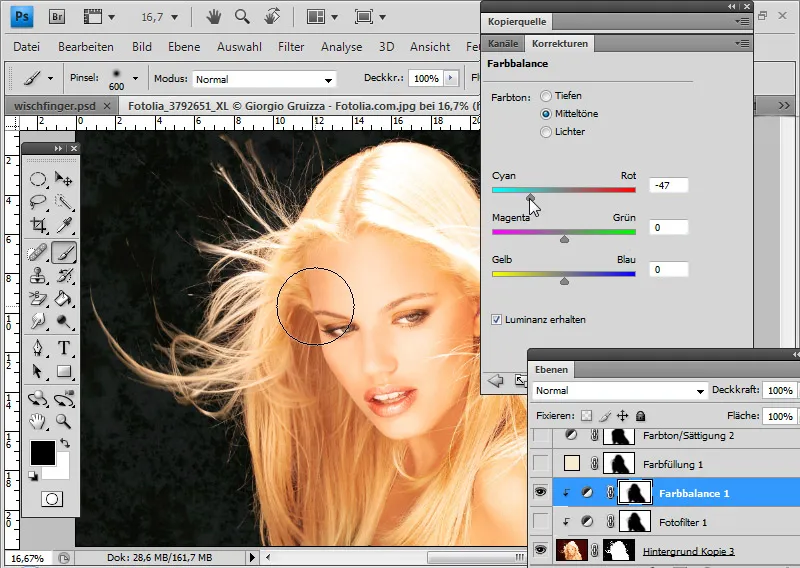Select the Move tool
This screenshot has height=568, width=800.
[64, 179]
